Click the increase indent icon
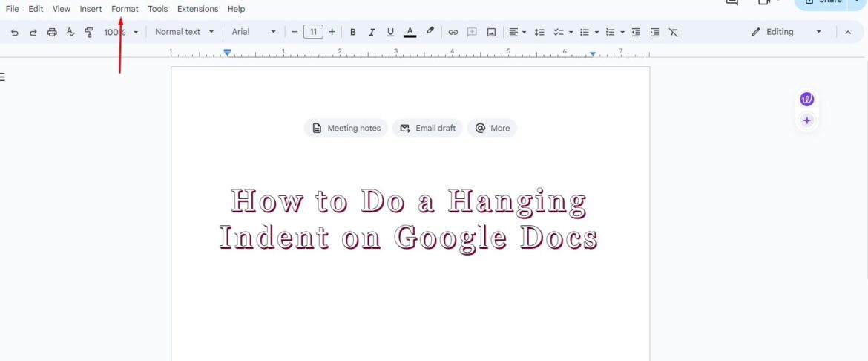Image resolution: width=868 pixels, height=361 pixels. coord(655,32)
